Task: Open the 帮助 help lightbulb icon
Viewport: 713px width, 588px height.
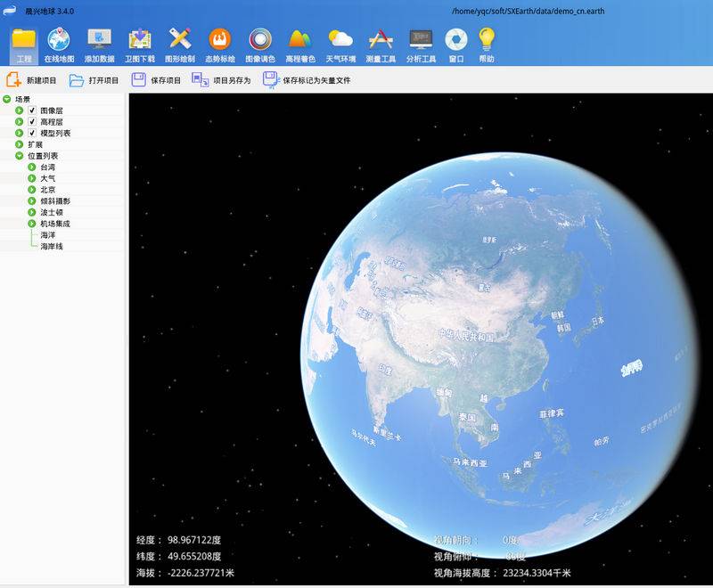Action: click(486, 45)
